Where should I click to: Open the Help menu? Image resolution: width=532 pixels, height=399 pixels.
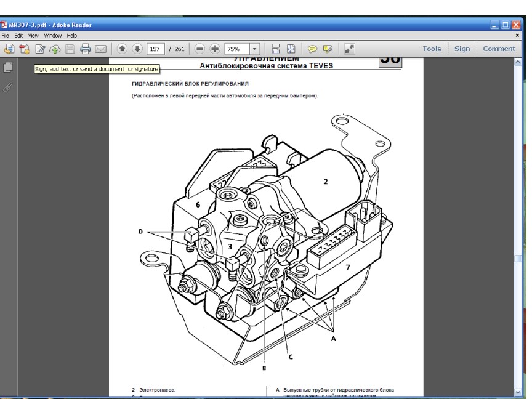71,36
